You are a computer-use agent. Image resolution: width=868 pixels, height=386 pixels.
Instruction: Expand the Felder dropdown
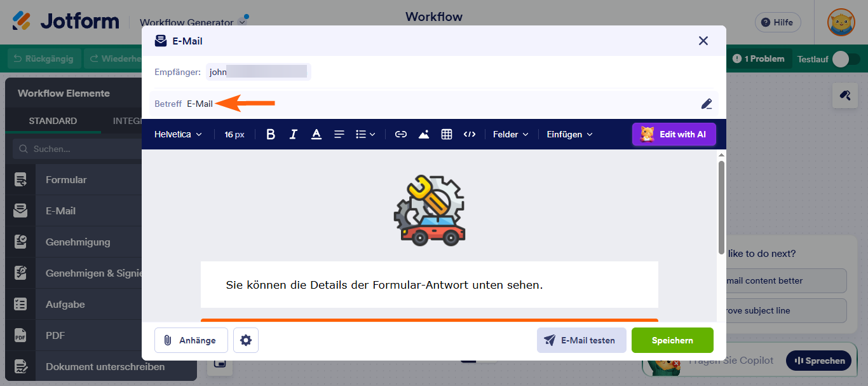(511, 134)
